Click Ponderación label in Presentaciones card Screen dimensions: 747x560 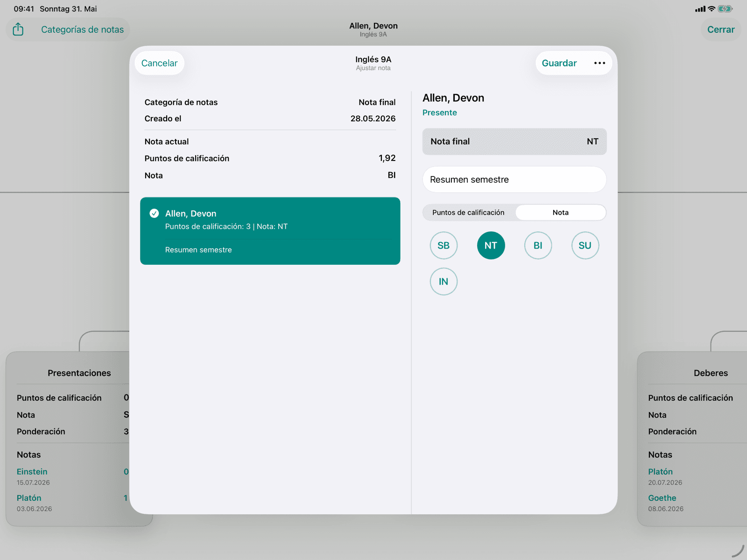click(41, 432)
